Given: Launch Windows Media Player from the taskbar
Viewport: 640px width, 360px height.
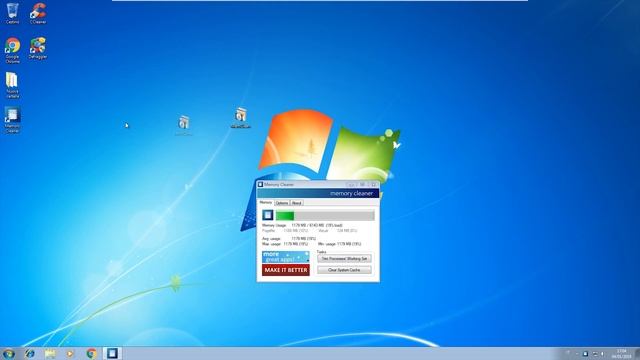Looking at the screenshot, I should point(70,353).
